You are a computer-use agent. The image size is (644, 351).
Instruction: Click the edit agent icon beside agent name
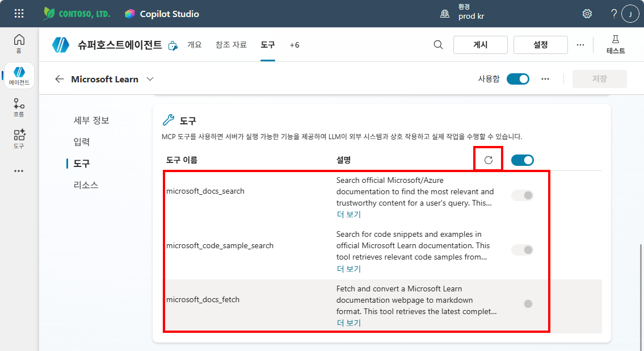[x=173, y=45]
